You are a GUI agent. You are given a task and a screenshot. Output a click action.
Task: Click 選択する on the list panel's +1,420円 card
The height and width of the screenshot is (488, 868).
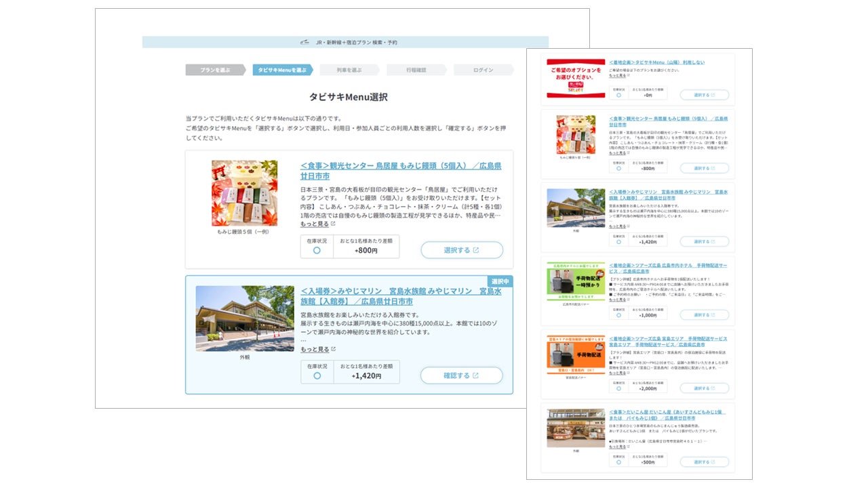pyautogui.click(x=705, y=241)
